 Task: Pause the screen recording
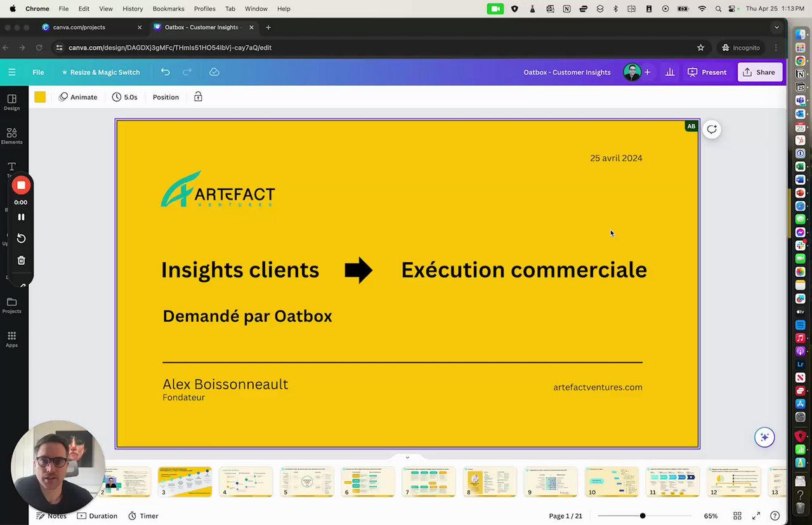[x=21, y=217]
